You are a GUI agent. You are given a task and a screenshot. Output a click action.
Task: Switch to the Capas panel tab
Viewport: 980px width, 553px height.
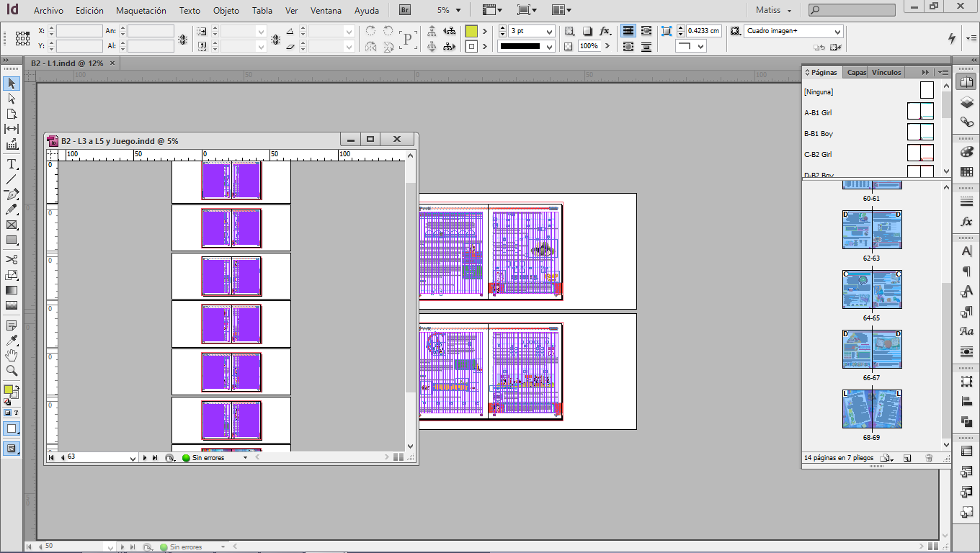856,72
